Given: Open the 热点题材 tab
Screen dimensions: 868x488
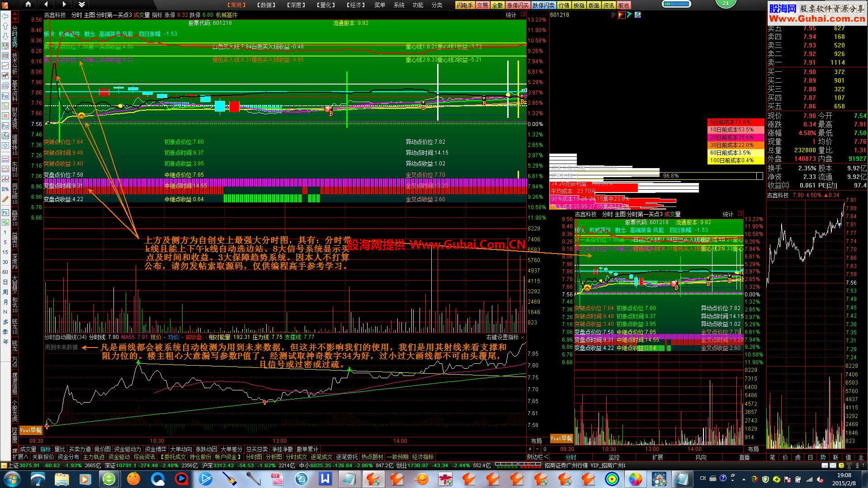Looking at the screenshot, I should [372, 457].
